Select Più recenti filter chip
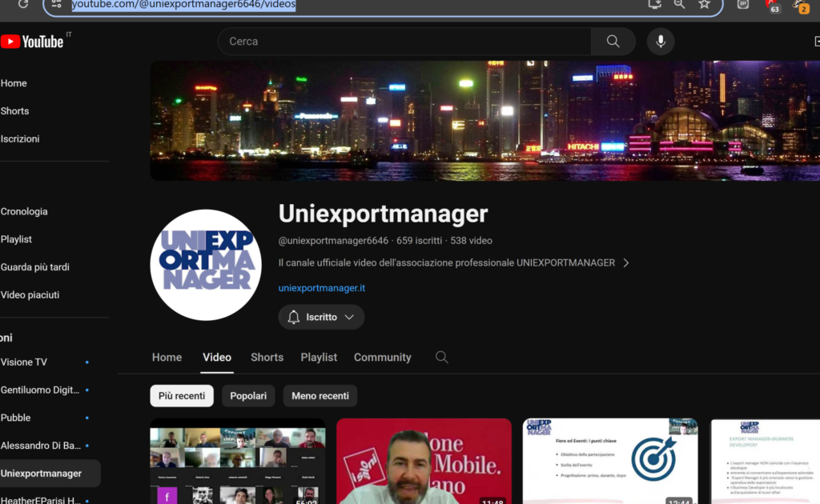Image resolution: width=820 pixels, height=504 pixels. point(182,396)
